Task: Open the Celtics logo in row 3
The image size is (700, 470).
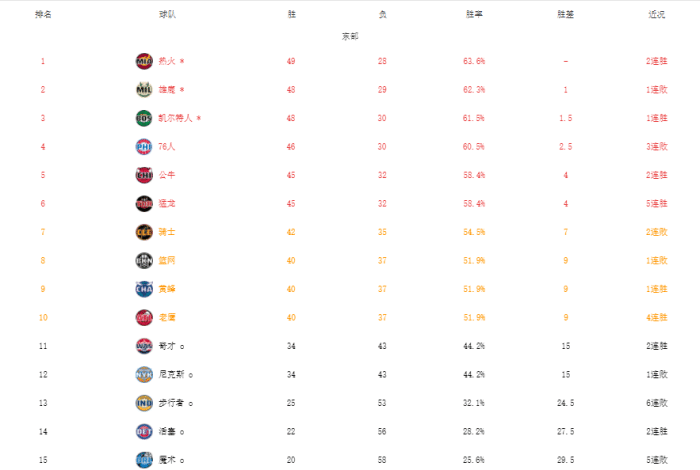Action: tap(144, 118)
